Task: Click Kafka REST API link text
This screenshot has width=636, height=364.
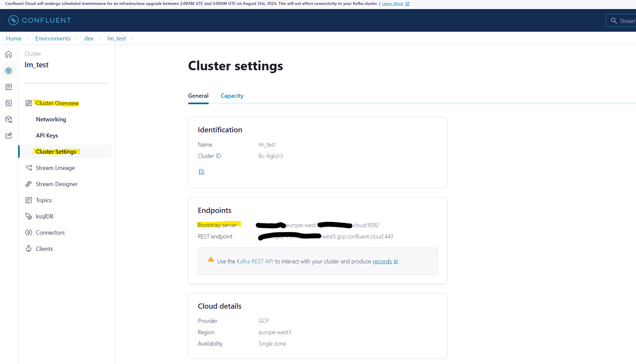Action: (255, 261)
